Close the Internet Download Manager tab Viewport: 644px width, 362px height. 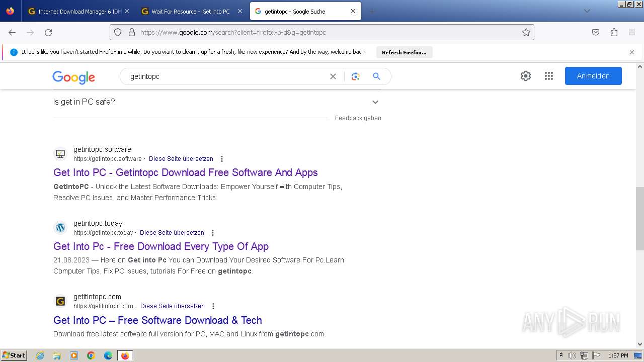click(127, 11)
